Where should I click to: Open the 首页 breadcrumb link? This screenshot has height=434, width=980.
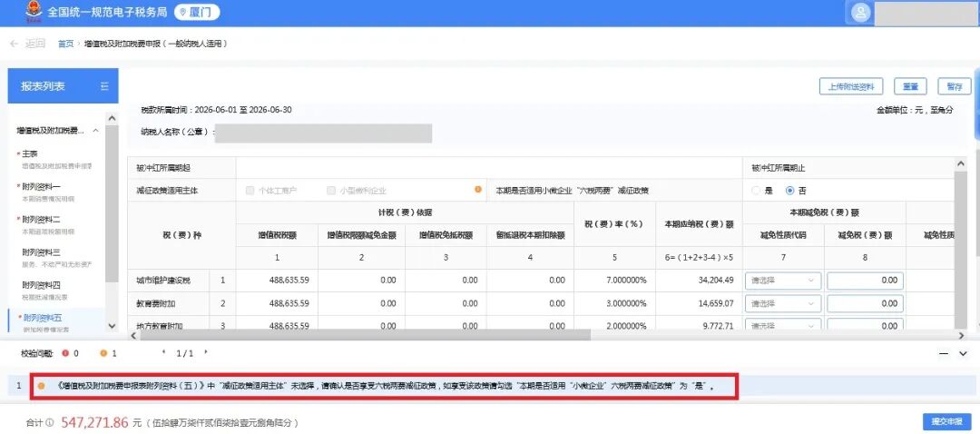pyautogui.click(x=65, y=44)
